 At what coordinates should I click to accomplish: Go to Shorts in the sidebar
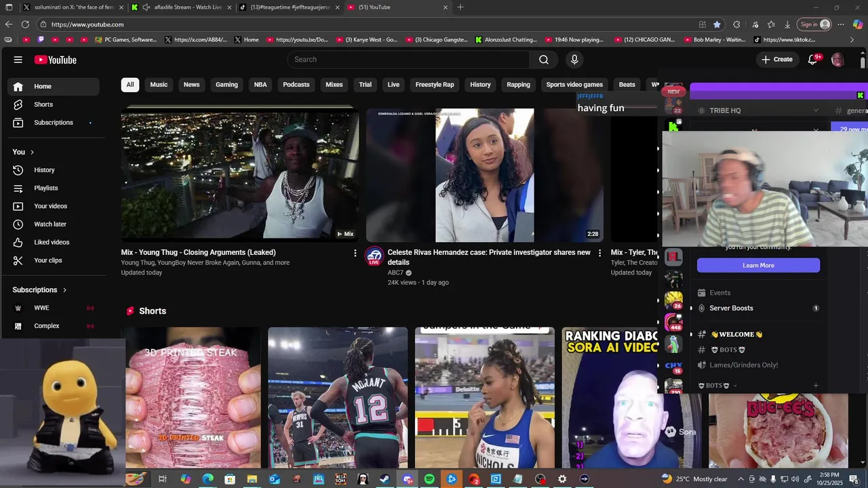[x=54, y=104]
